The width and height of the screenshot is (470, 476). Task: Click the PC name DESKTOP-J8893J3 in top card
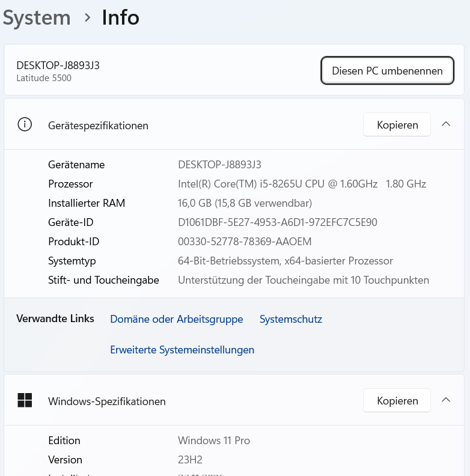tap(58, 66)
